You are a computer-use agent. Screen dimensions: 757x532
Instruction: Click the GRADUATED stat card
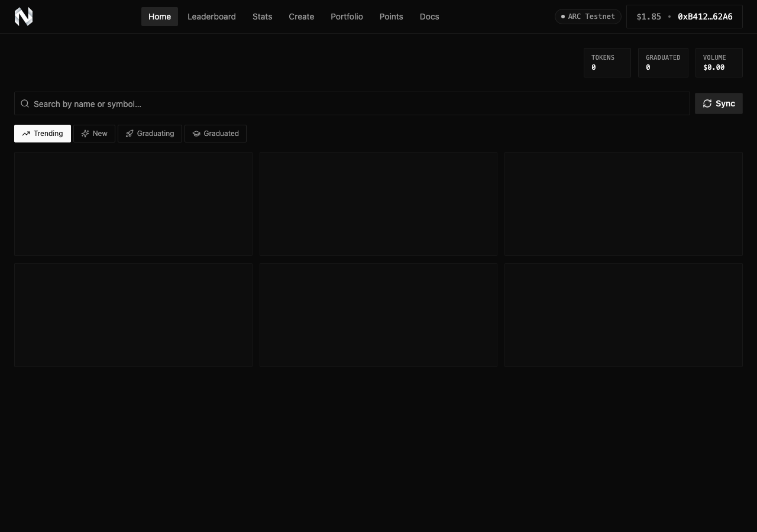point(663,63)
